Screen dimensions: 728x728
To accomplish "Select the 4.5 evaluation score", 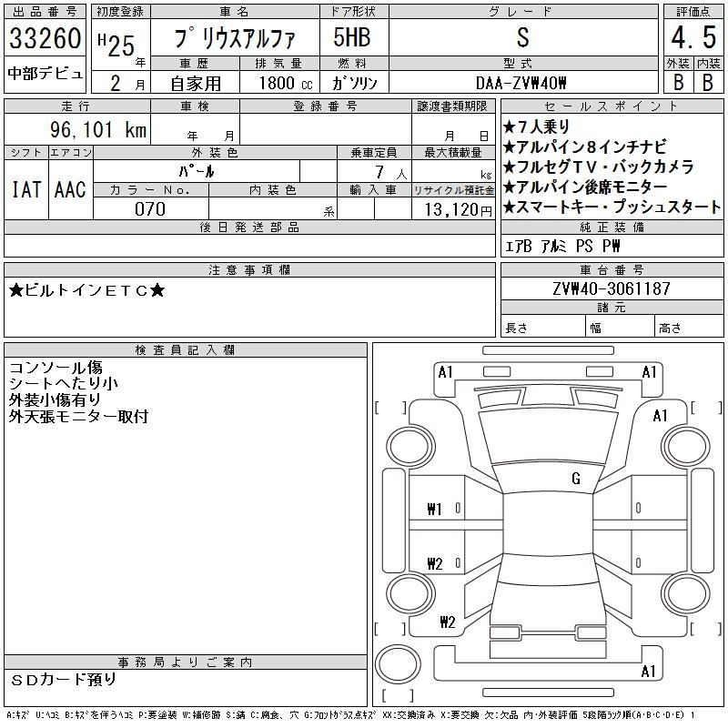I will 689,39.
